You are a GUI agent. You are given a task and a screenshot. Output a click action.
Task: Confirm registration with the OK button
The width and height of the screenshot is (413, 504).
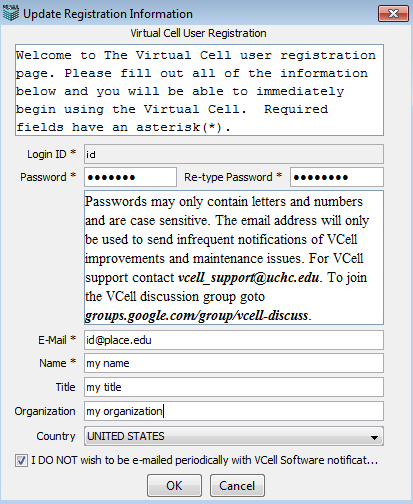click(174, 486)
